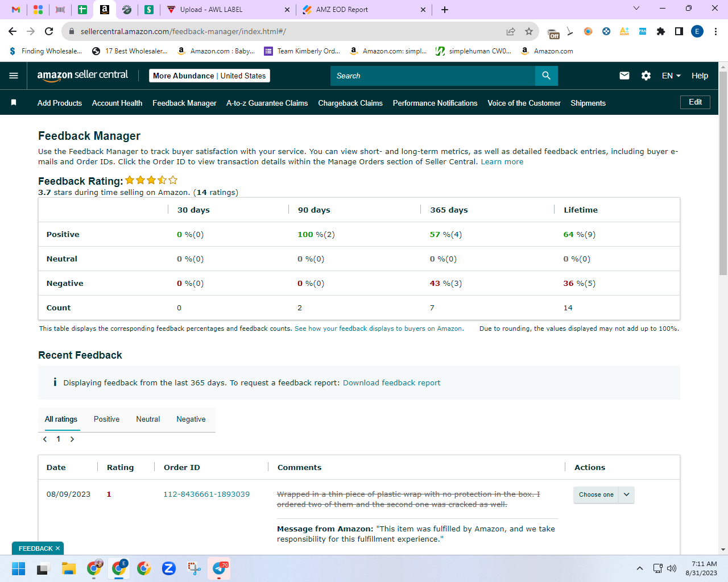Bookmark this page with the star icon
The width and height of the screenshot is (728, 582).
tap(529, 31)
